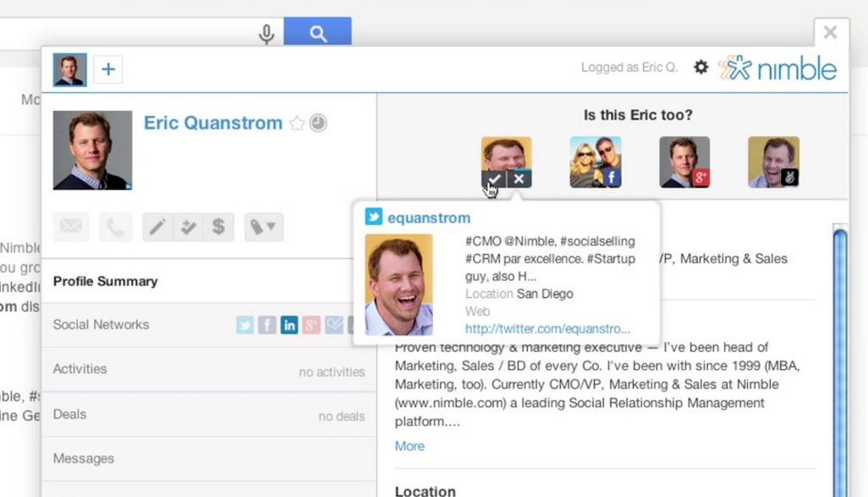Click the clock icon beside the name
This screenshot has height=497, width=868.
(318, 123)
